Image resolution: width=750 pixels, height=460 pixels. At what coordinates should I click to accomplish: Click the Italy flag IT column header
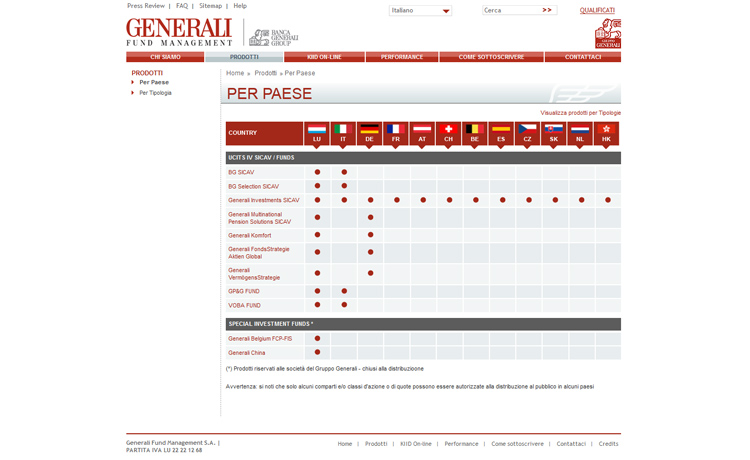point(343,133)
